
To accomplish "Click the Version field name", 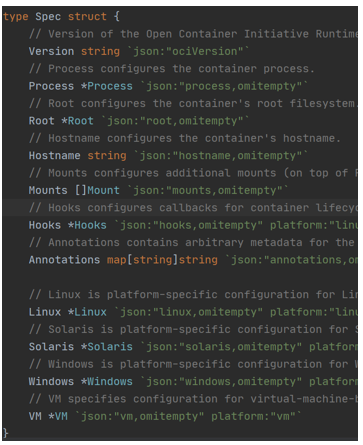I will click(x=51, y=51).
